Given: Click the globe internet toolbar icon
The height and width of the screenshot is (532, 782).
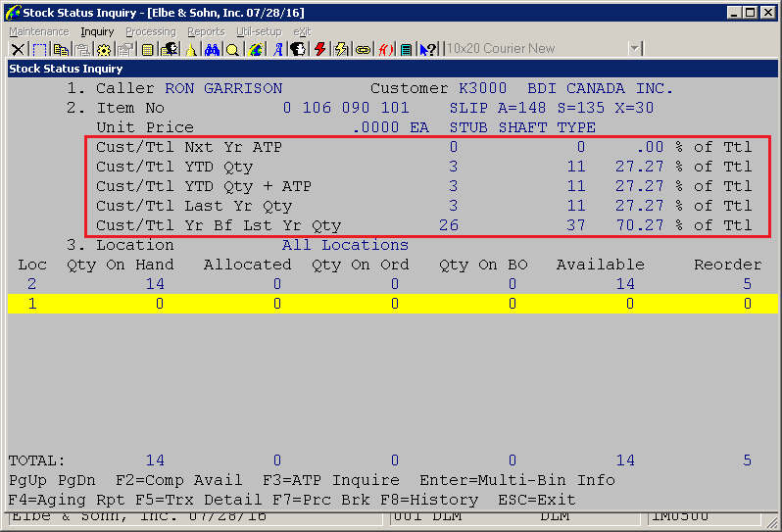Looking at the screenshot, I should pos(256,49).
